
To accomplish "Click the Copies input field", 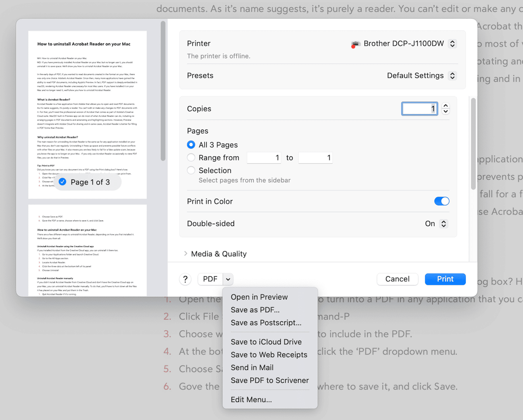I will coord(420,109).
